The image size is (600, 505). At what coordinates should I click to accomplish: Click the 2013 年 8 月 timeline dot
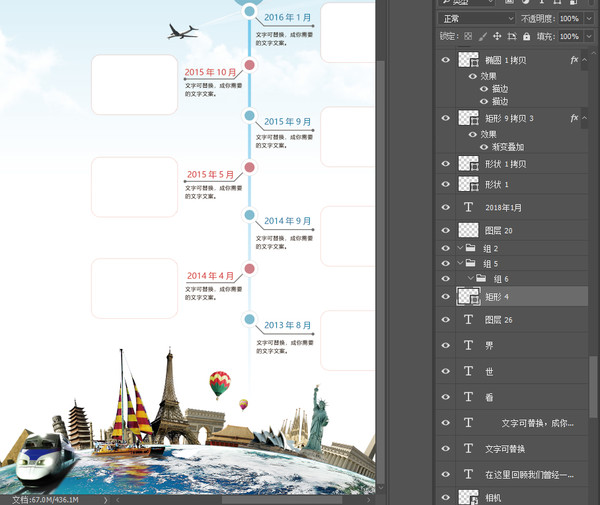pos(249,319)
